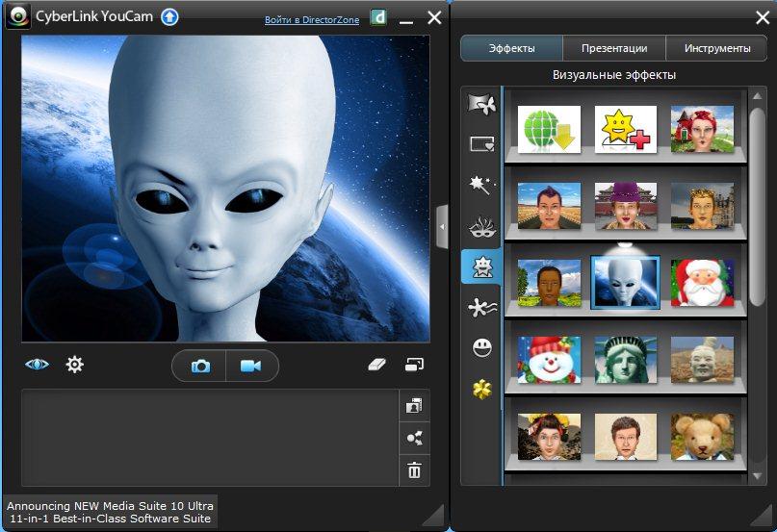Click the share icon beside the media tray
The height and width of the screenshot is (532, 777).
click(x=414, y=438)
